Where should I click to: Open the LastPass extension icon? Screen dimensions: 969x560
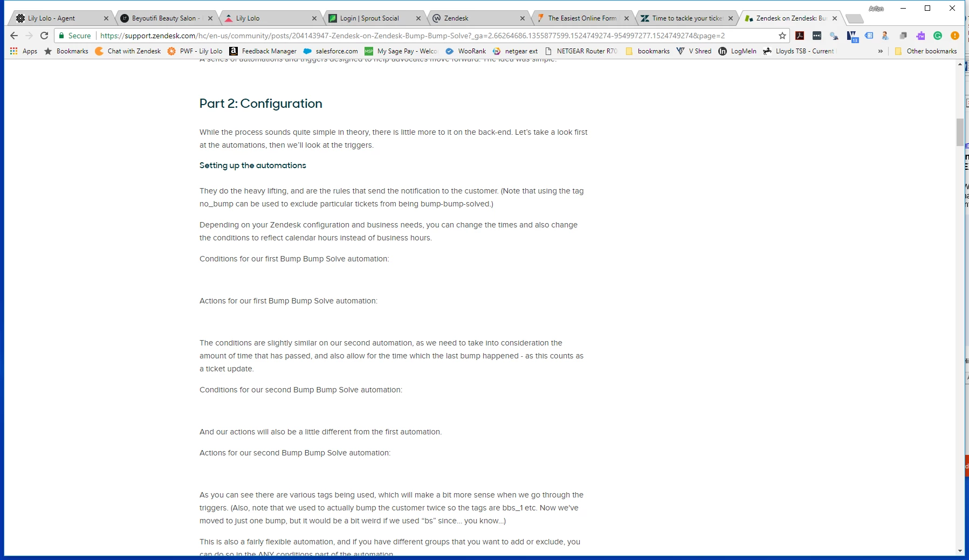[817, 36]
